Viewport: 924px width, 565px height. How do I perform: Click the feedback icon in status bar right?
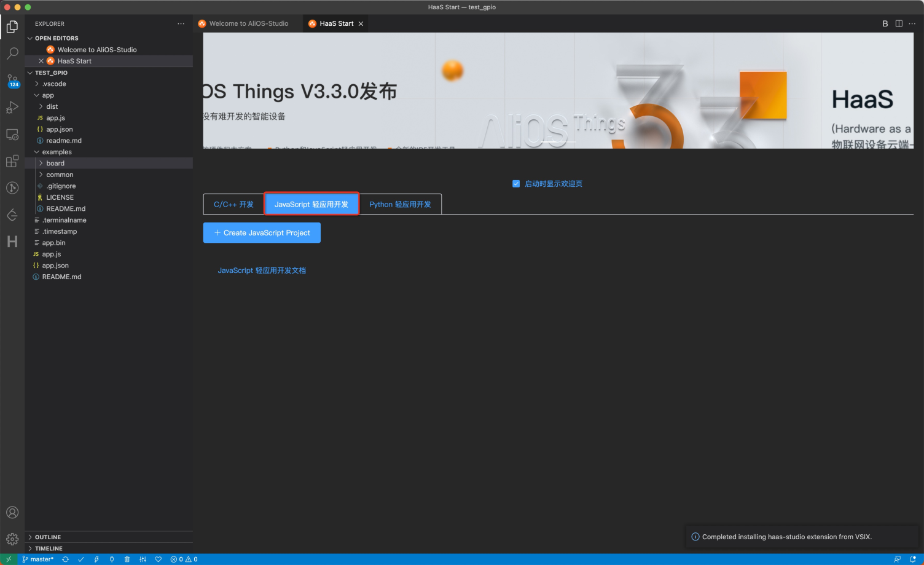click(x=898, y=559)
